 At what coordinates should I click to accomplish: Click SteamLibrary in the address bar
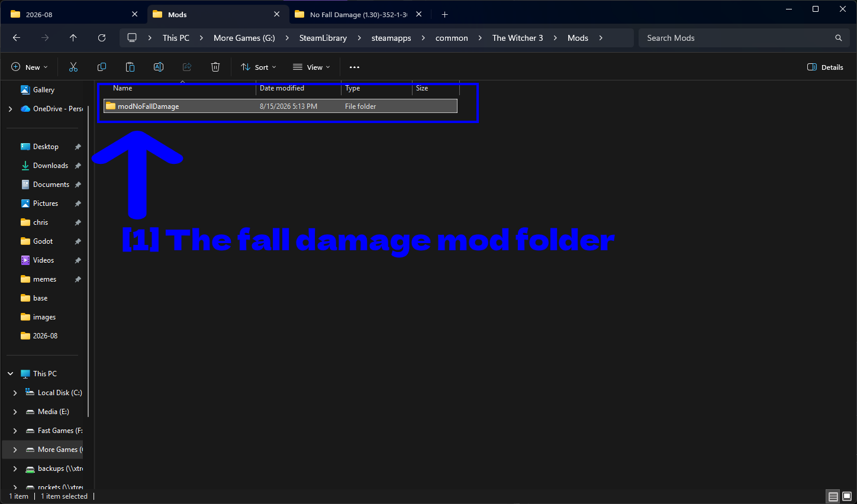click(x=323, y=38)
